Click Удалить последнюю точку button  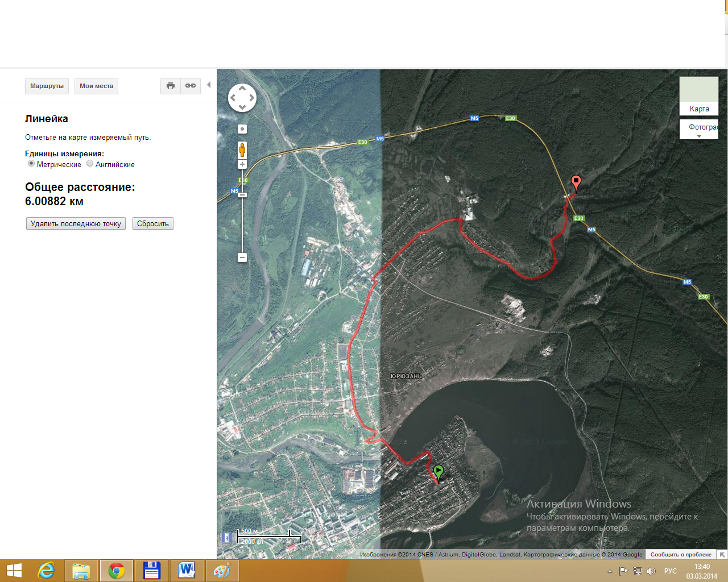[76, 223]
